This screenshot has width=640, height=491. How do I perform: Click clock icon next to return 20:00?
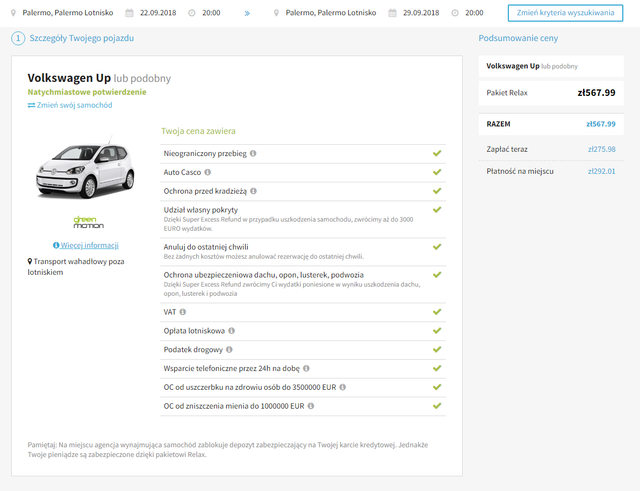click(x=455, y=13)
